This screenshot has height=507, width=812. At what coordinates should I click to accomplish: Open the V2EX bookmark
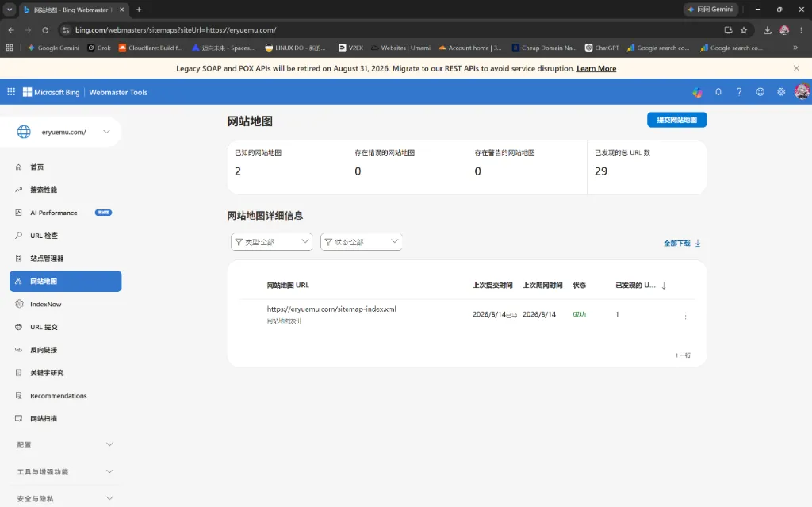350,48
